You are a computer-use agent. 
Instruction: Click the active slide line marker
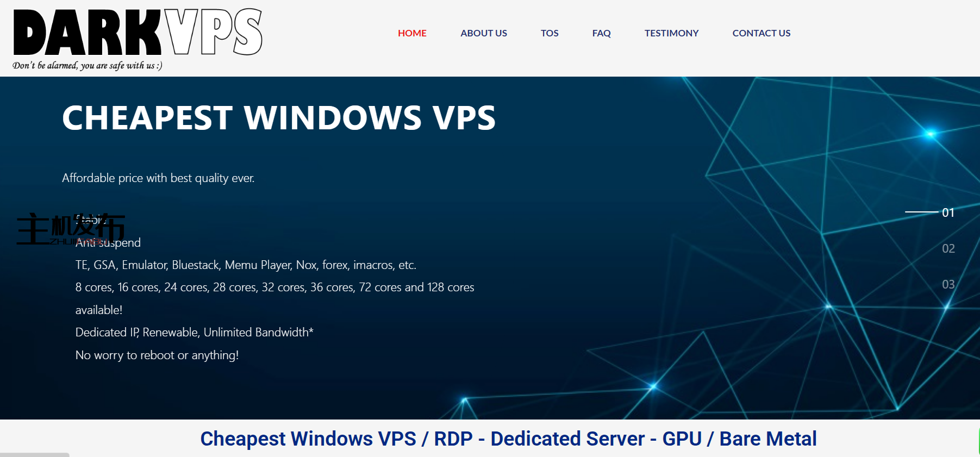[921, 212]
